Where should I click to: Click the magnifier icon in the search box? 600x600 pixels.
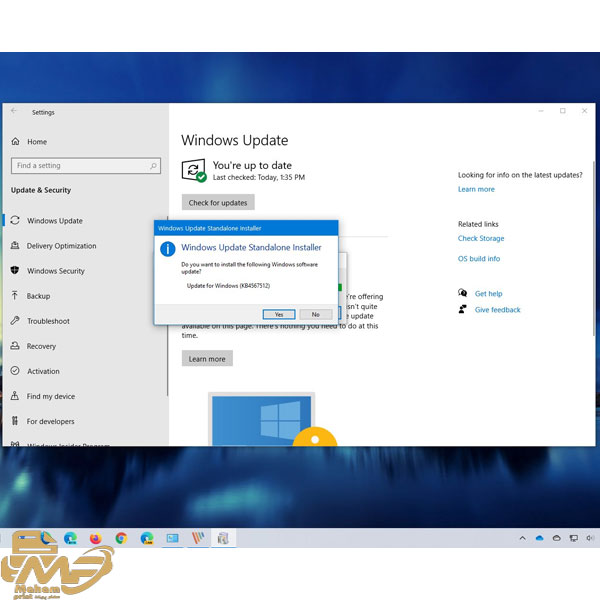click(153, 166)
